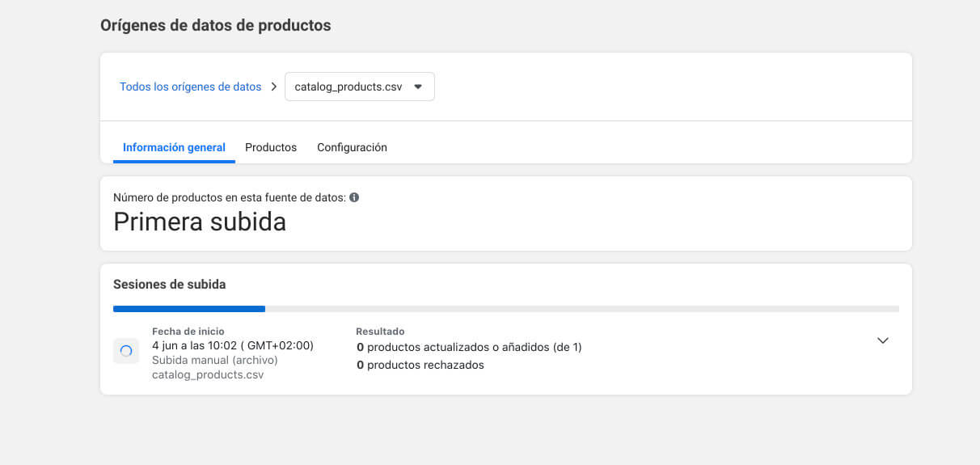Click the caret inside catalog_products.csv selector
The height and width of the screenshot is (465, 980).
click(418, 87)
